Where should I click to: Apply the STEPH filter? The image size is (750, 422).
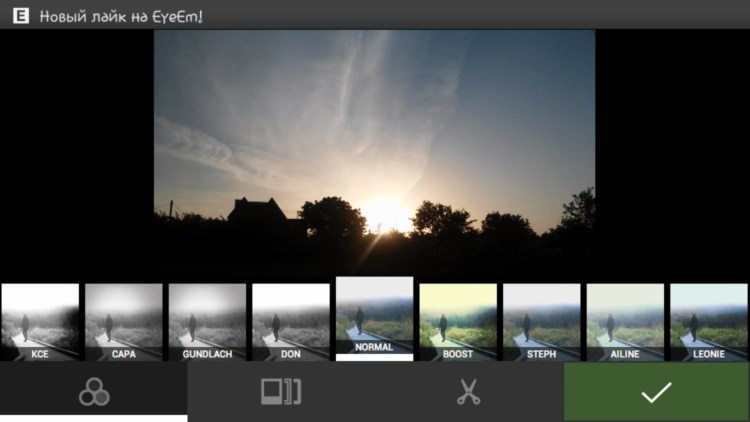[541, 322]
